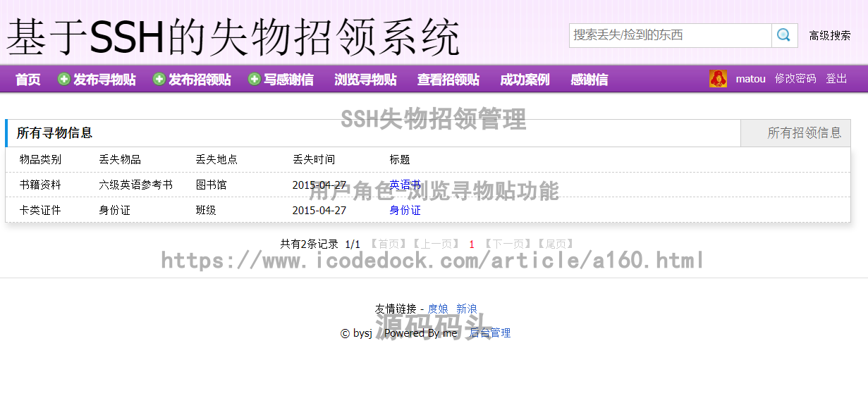Click 登出 to log out
This screenshot has width=868, height=410.
[x=836, y=79]
